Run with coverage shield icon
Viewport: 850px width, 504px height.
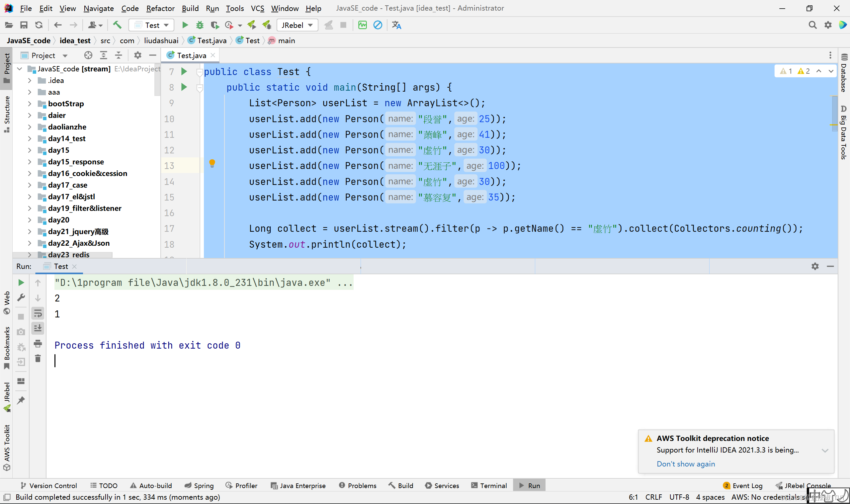click(x=214, y=25)
